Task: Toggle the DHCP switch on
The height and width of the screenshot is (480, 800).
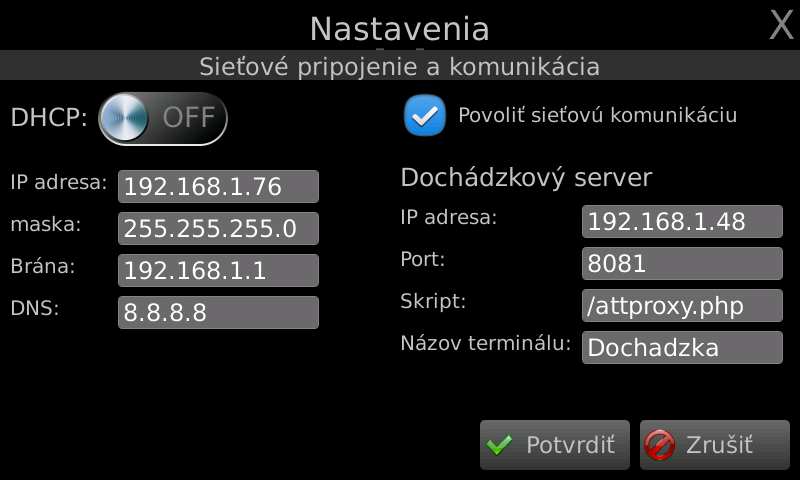Action: coord(163,118)
